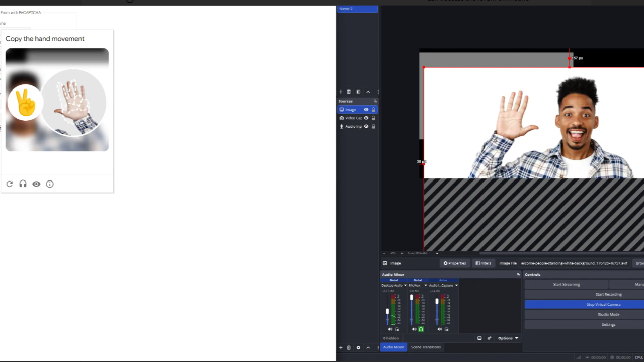Lock the Audio Input source
This screenshot has height=362, width=644.
click(373, 126)
